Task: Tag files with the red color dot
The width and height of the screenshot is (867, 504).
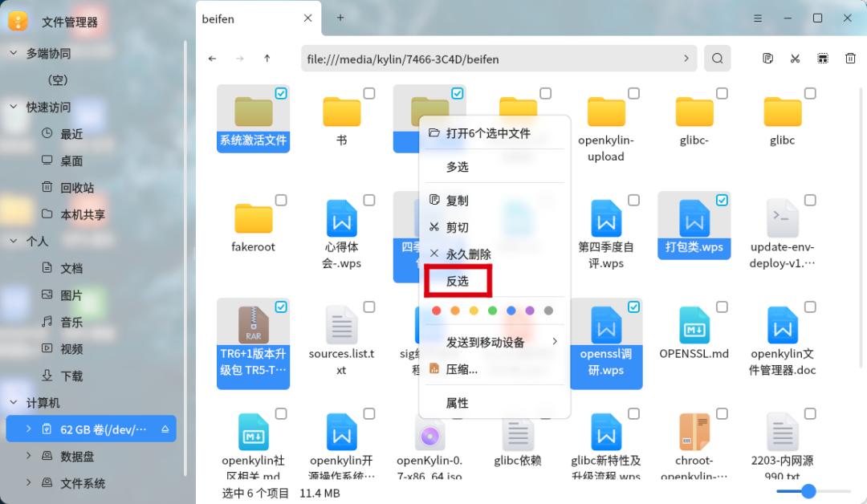Action: [x=436, y=310]
